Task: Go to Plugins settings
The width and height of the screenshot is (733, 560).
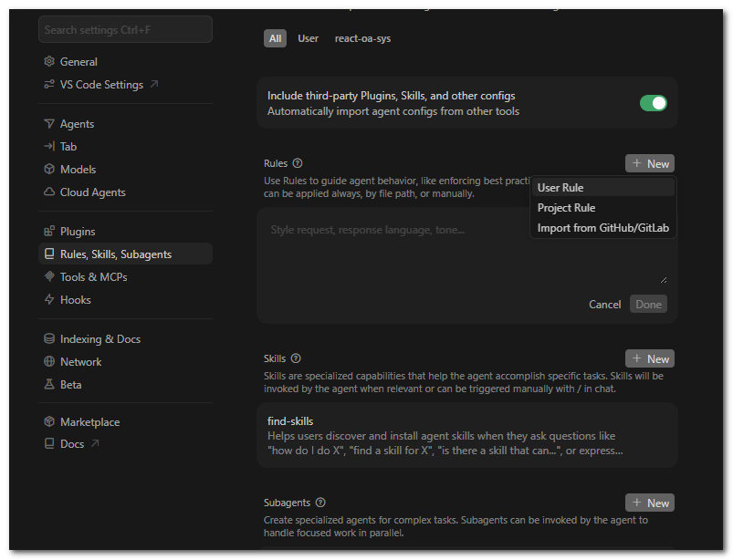Action: (x=125, y=231)
